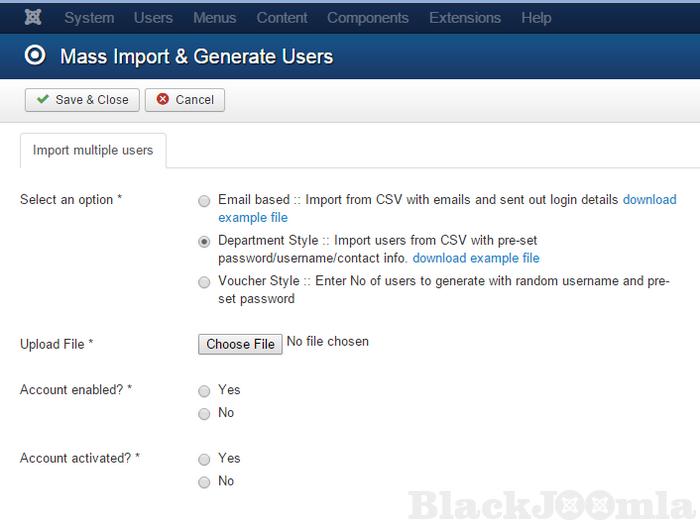Open the Components menu
700x525 pixels.
pyautogui.click(x=367, y=18)
